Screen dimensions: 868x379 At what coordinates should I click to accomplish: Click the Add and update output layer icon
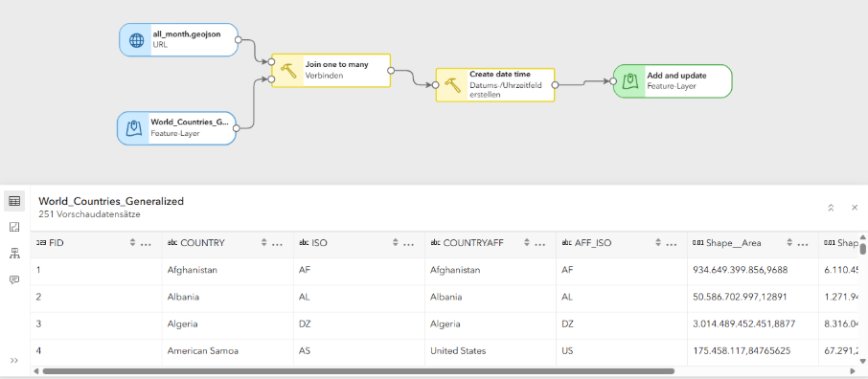point(630,81)
